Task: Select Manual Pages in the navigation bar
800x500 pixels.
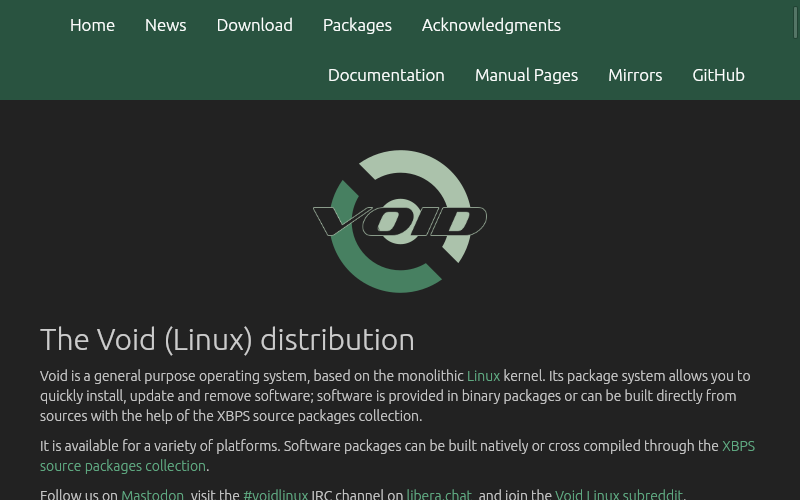Action: [x=526, y=75]
